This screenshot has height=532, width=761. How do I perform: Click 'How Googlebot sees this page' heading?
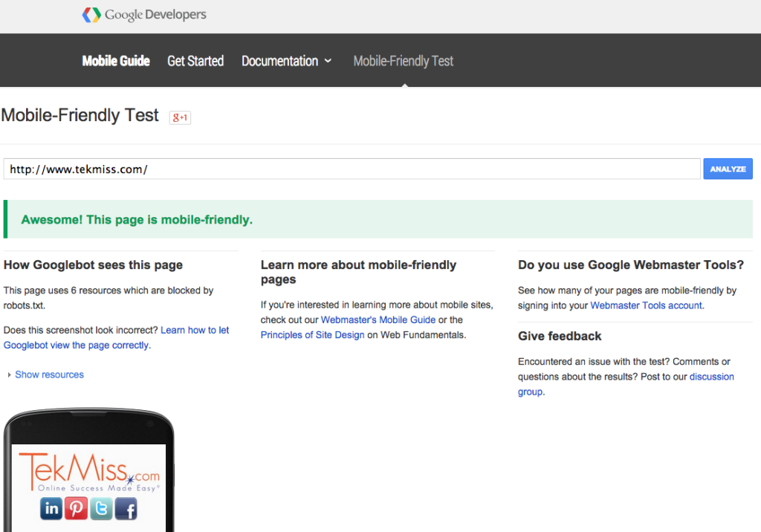click(x=93, y=265)
